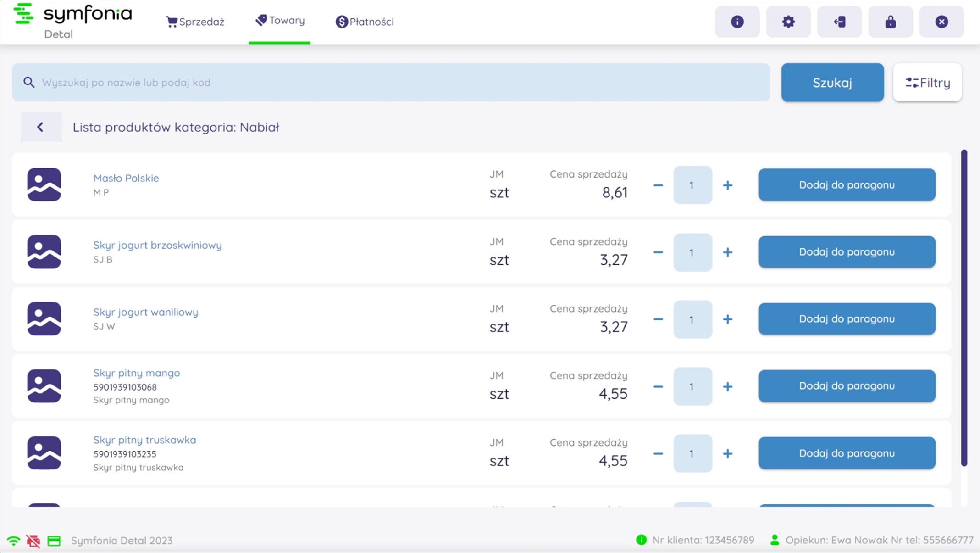This screenshot has height=553, width=980.
Task: Add Skyr pitny mango to receipt
Action: pyautogui.click(x=847, y=386)
